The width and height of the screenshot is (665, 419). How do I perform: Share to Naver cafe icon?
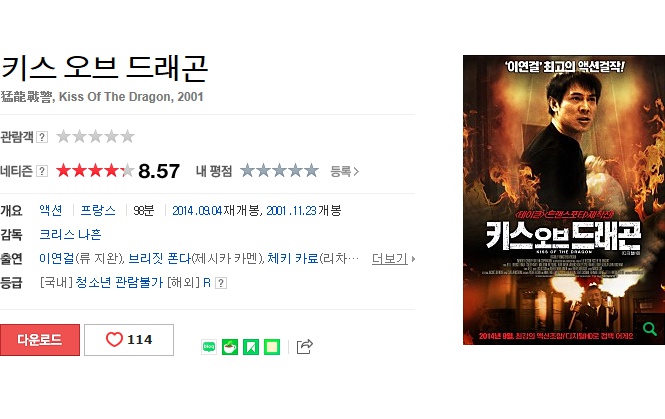click(x=230, y=347)
